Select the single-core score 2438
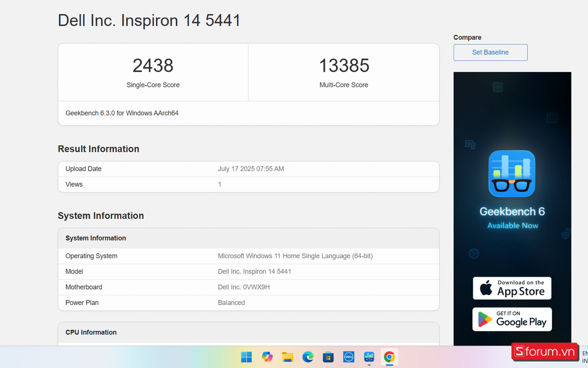Image resolution: width=588 pixels, height=368 pixels. 153,65
